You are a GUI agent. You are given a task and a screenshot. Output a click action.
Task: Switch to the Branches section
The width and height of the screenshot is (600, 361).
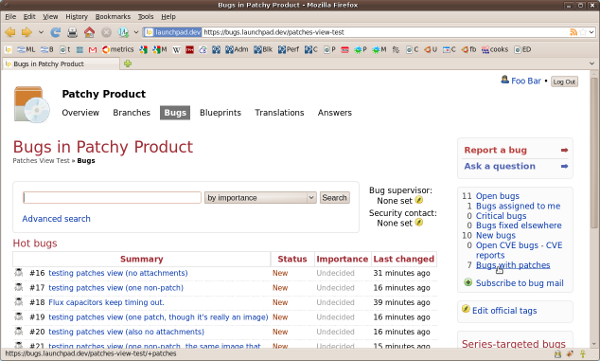click(x=132, y=113)
